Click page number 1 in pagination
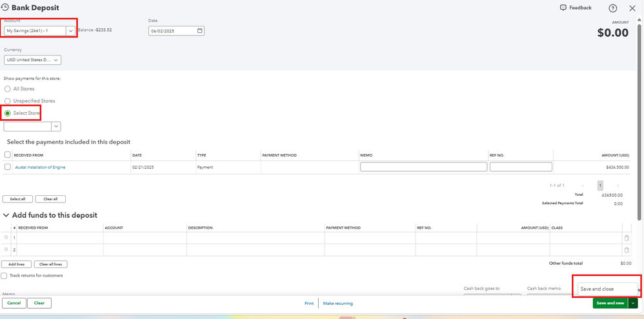The width and height of the screenshot is (644, 319). tap(600, 186)
